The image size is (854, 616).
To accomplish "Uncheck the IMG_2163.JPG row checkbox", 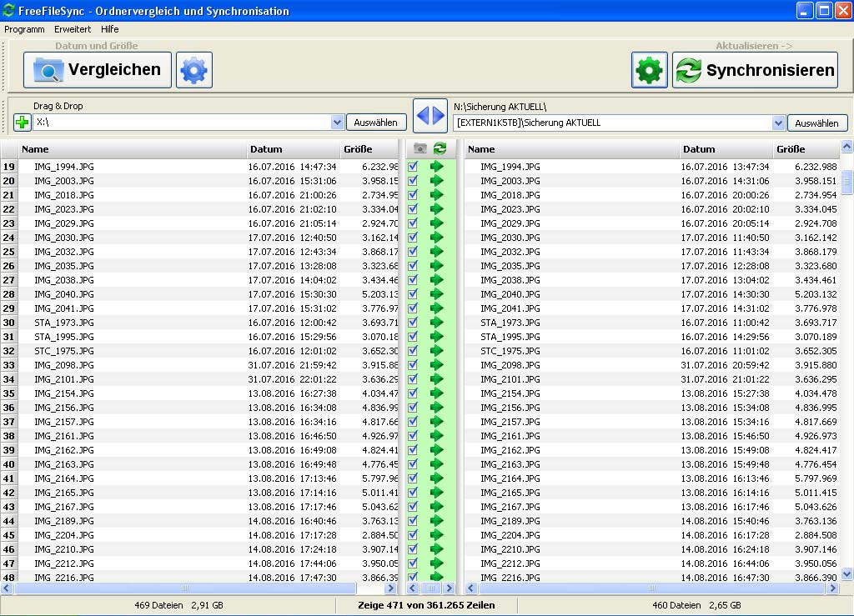I will tap(413, 463).
